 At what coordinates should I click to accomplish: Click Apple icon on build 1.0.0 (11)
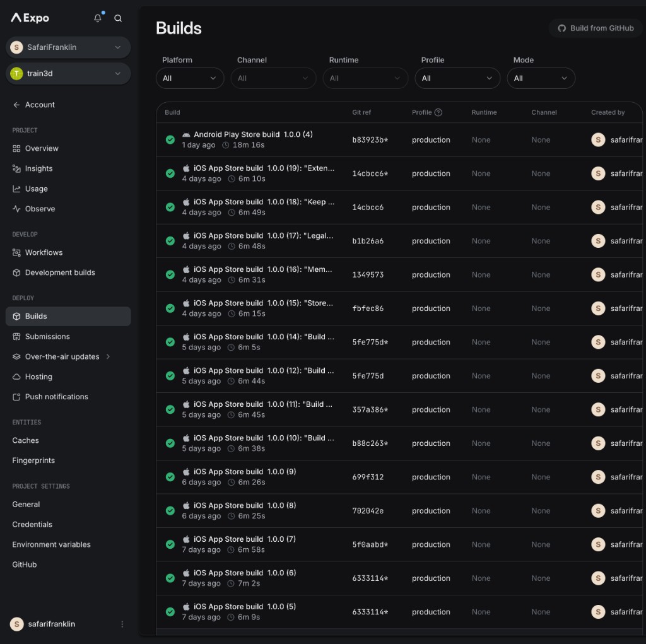pyautogui.click(x=186, y=404)
